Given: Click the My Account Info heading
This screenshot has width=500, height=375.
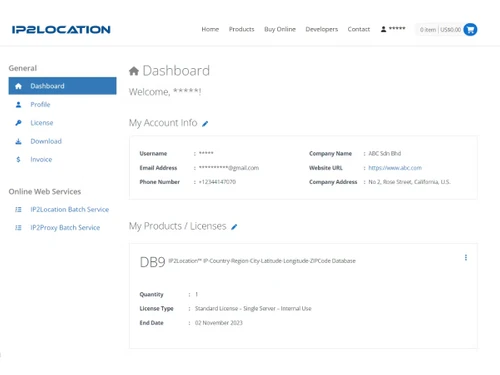Looking at the screenshot, I should pos(163,123).
